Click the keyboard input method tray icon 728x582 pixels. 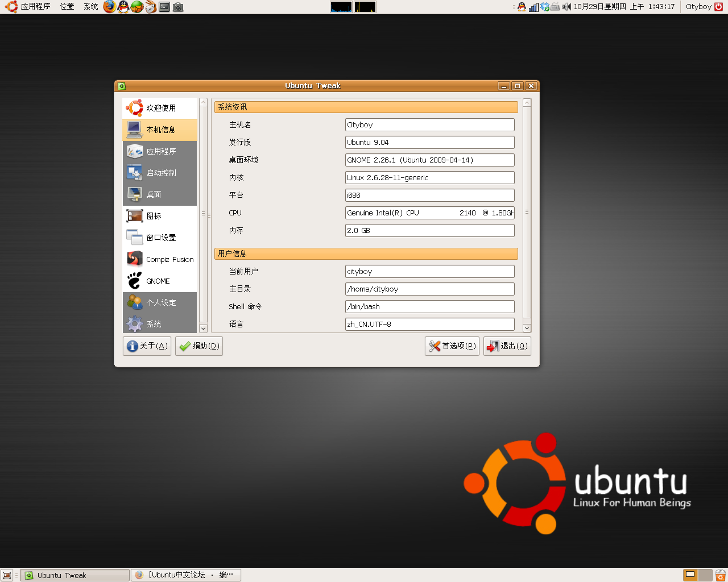click(x=555, y=7)
